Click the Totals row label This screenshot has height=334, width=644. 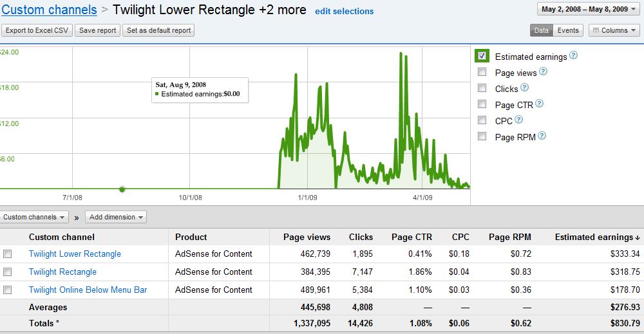click(44, 323)
